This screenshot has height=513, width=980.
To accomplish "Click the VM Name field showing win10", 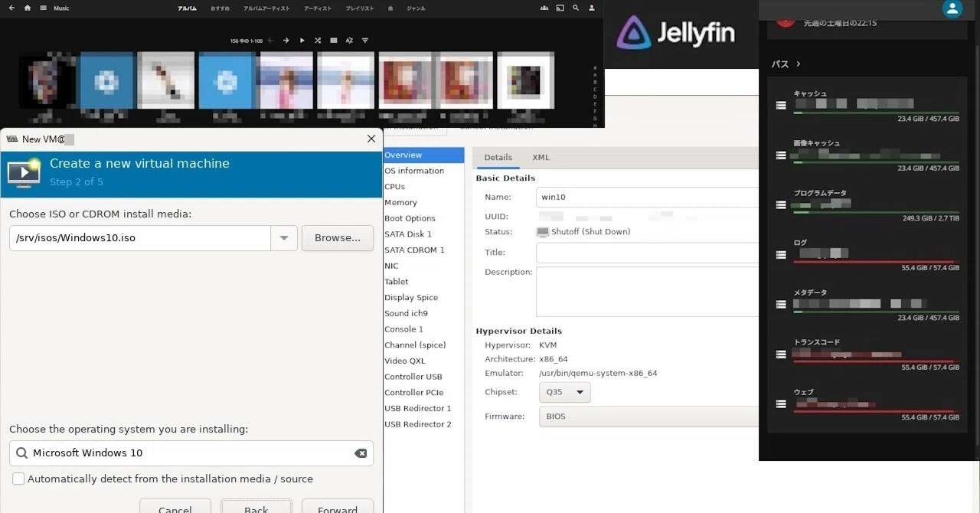I will click(x=648, y=197).
